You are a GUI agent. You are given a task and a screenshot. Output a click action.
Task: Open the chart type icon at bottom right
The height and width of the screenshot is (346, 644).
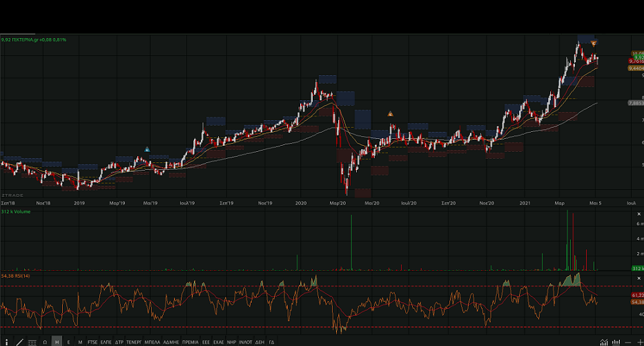point(605,342)
